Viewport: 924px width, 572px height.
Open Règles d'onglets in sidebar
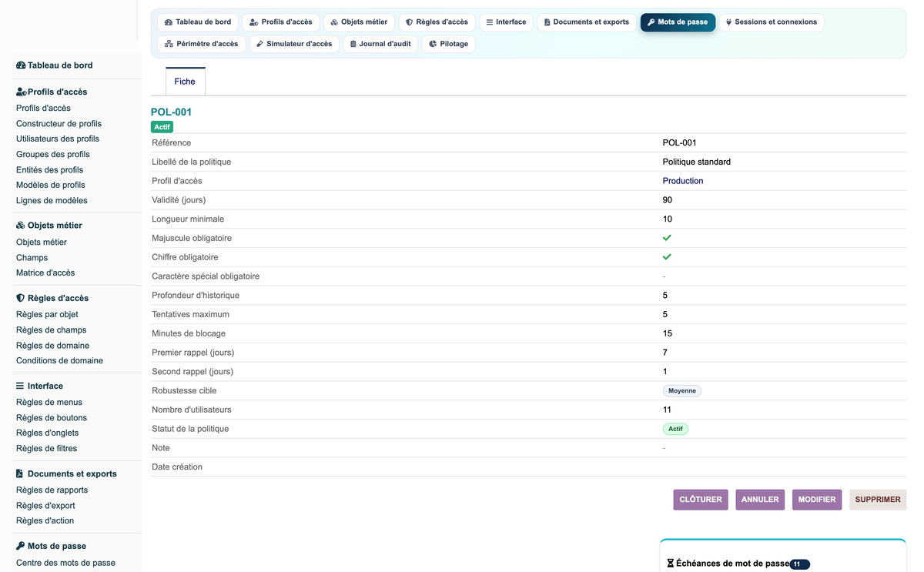click(47, 433)
